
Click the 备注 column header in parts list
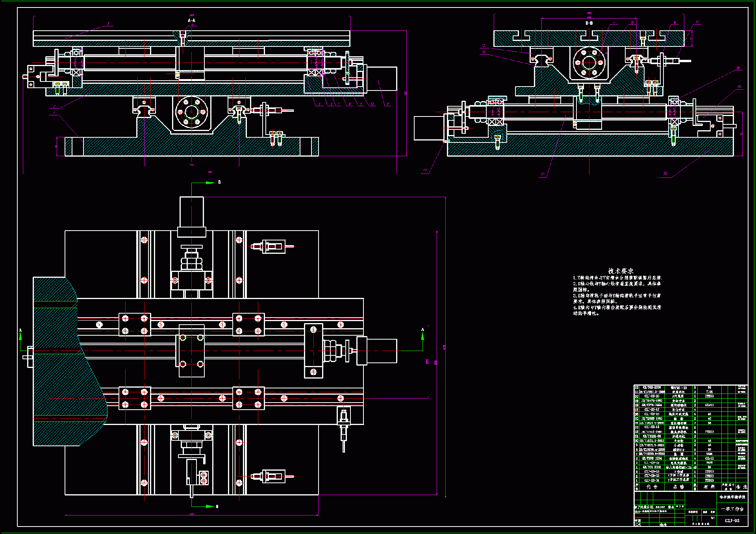(741, 487)
